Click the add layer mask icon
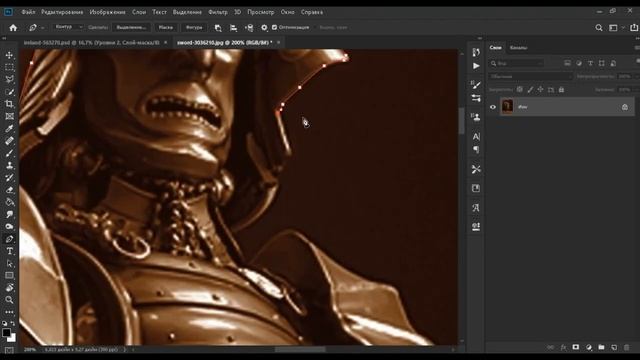Screen dimensions: 640x360 point(576,347)
